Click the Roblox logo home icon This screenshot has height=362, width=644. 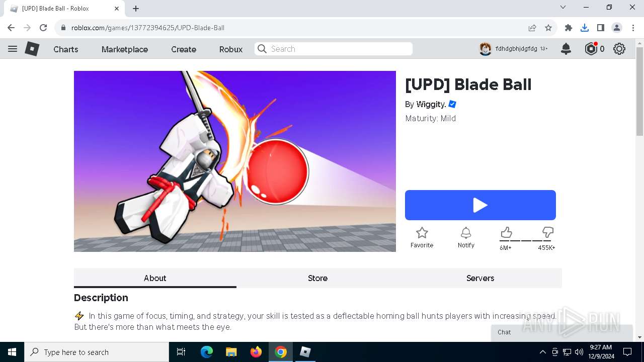pyautogui.click(x=32, y=49)
